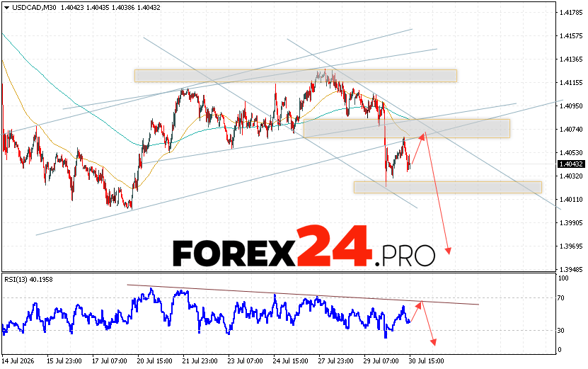Select the lower support zone rectangle near 1.40200
Viewport: 588px width, 369px height.
(448, 187)
